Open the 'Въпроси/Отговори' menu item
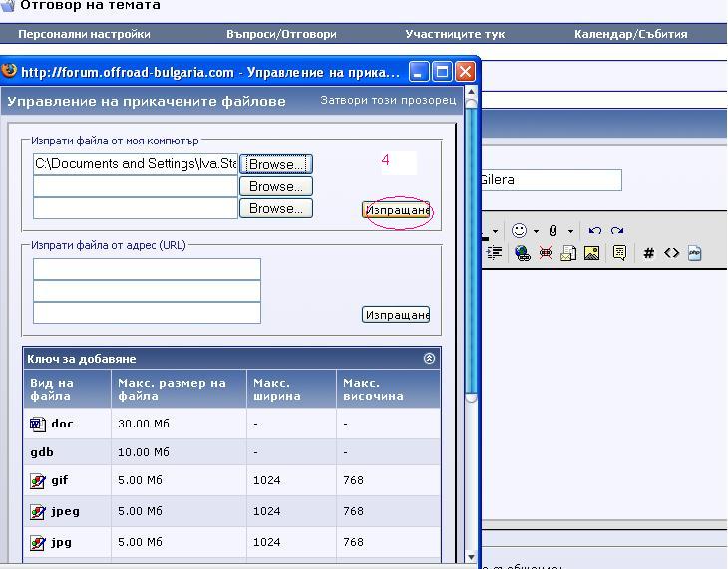The image size is (728, 569). click(281, 34)
